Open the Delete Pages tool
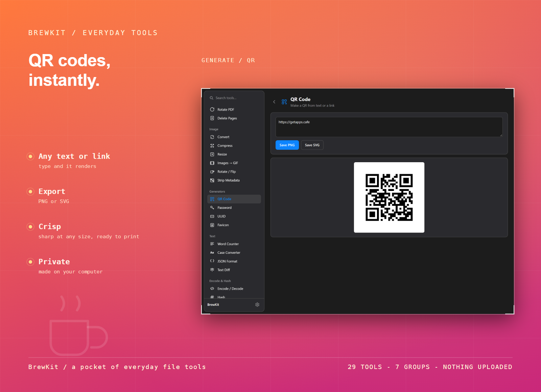 pos(234,118)
